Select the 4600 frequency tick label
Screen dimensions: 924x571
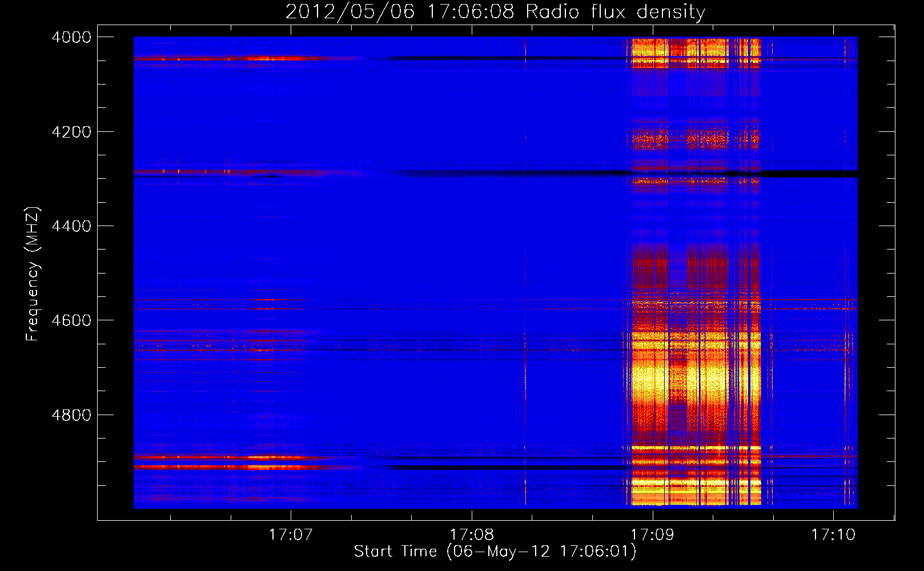pyautogui.click(x=71, y=320)
